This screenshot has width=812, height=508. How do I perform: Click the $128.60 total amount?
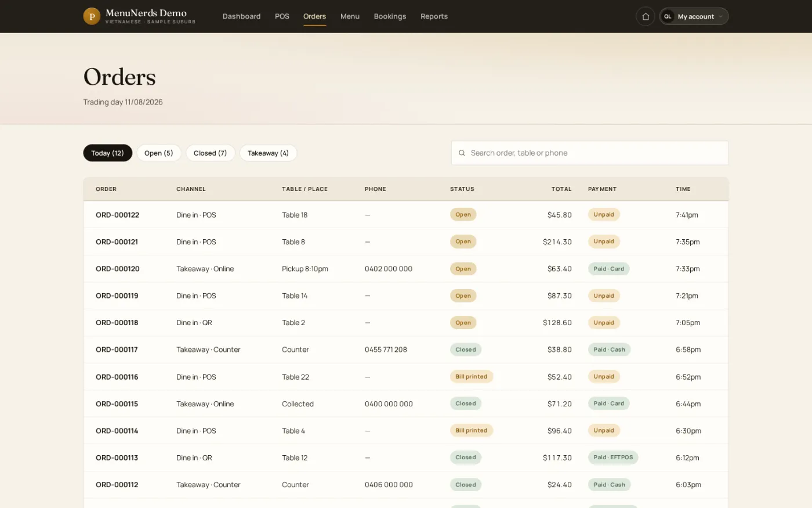coord(557,323)
